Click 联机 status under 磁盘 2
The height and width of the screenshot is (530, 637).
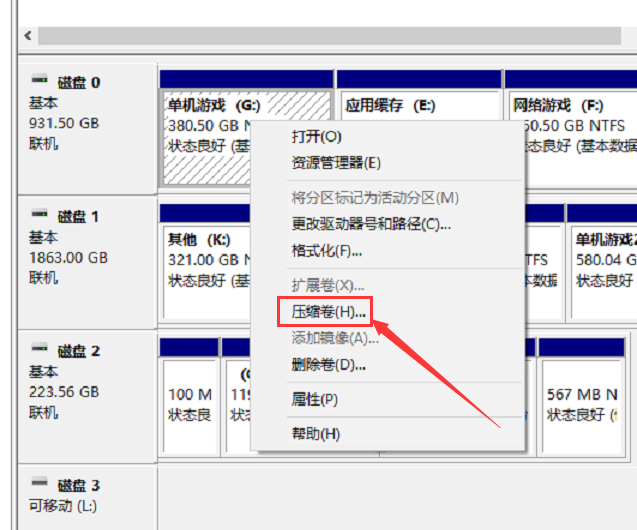[43, 412]
